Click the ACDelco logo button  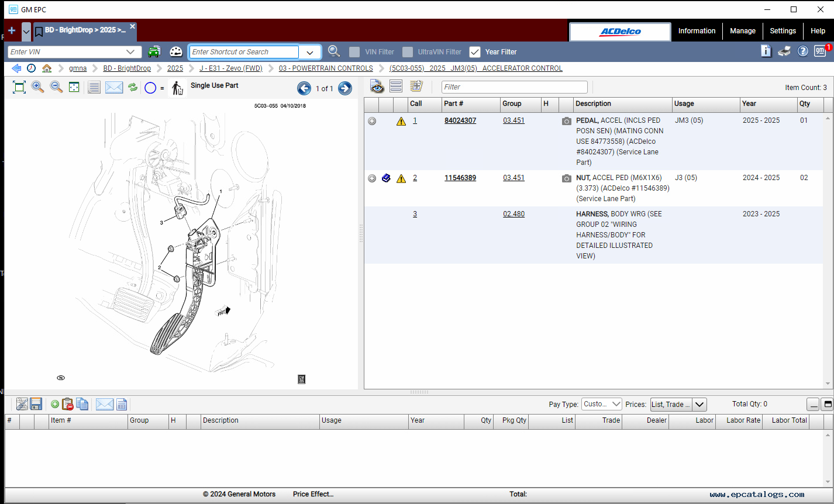click(x=620, y=32)
